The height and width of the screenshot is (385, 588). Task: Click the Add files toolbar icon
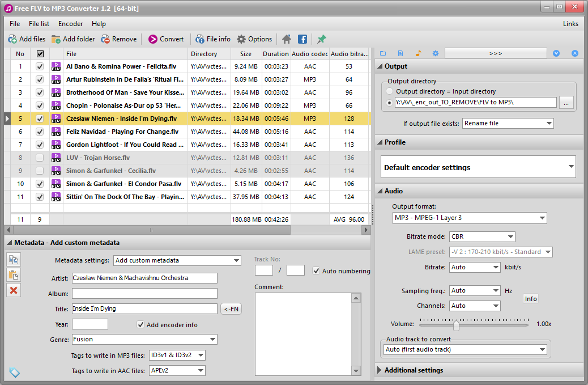point(12,39)
